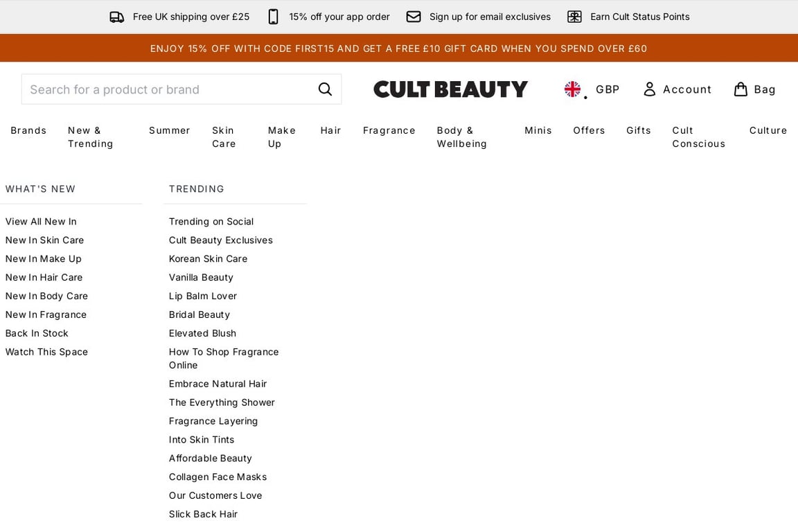Click the mobile phone app icon

click(274, 17)
